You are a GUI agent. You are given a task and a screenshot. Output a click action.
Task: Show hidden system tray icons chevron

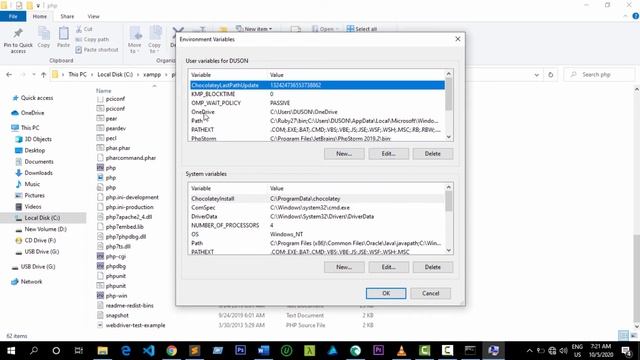[529, 351]
